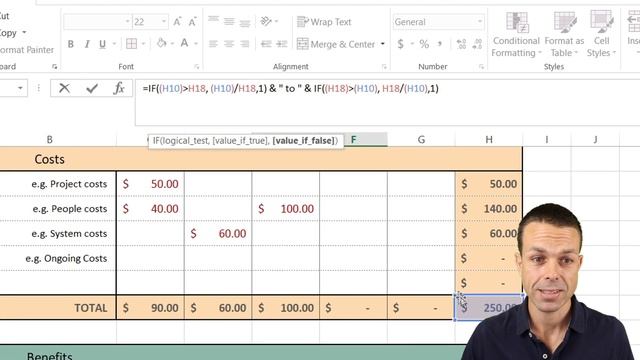640x360 pixels.
Task: Select column B header
Action: point(50,140)
